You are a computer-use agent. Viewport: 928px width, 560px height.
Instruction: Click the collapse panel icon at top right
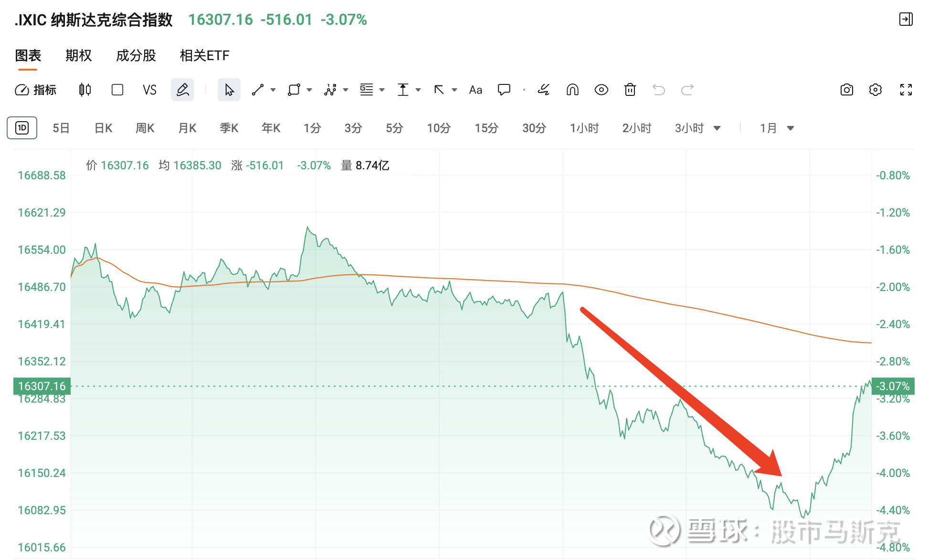tap(906, 20)
